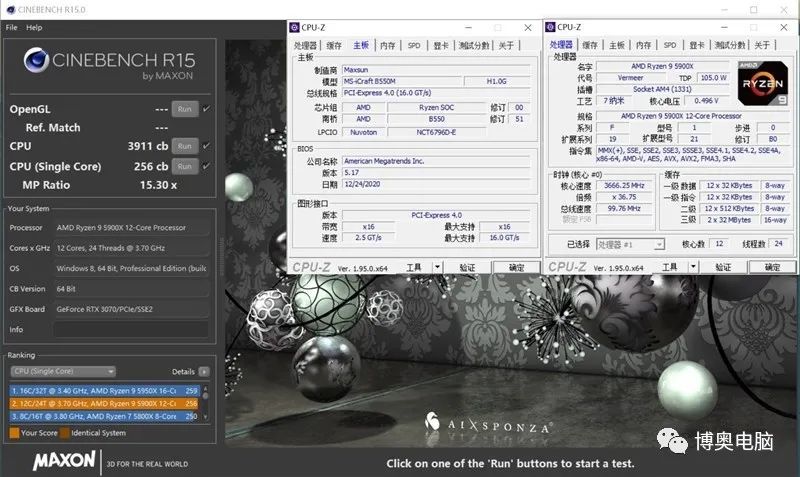Switch to 内存 tab in right CPU-Z
This screenshot has height=477, width=800.
point(643,45)
